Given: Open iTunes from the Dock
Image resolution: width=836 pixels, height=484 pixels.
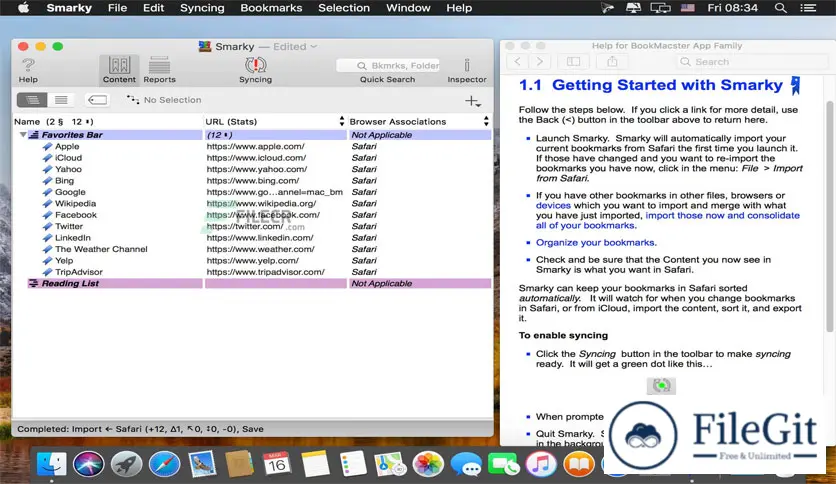Looking at the screenshot, I should pyautogui.click(x=541, y=464).
